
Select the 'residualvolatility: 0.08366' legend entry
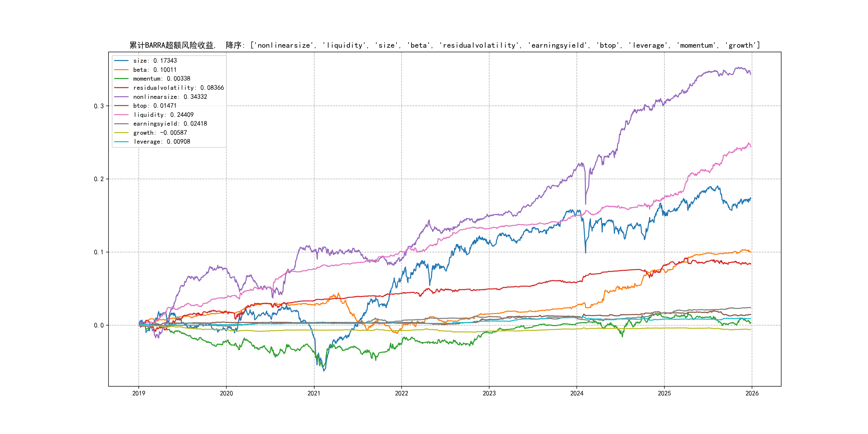(x=178, y=88)
